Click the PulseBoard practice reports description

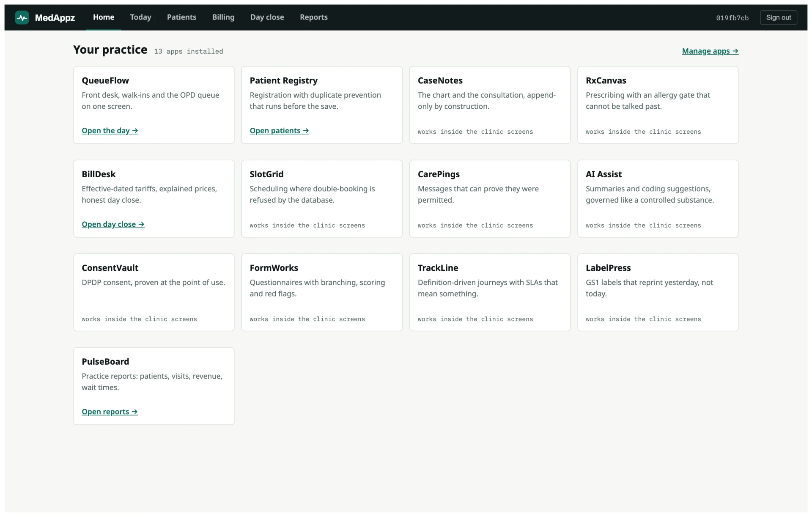152,382
